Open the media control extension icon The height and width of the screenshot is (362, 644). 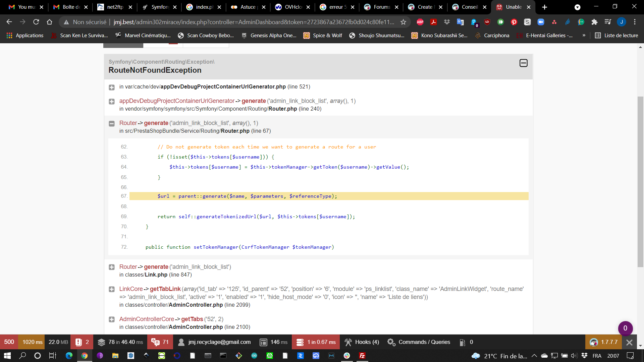[608, 22]
